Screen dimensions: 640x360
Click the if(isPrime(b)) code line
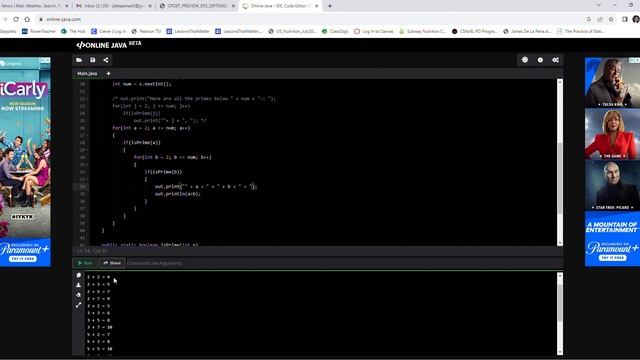pyautogui.click(x=163, y=172)
